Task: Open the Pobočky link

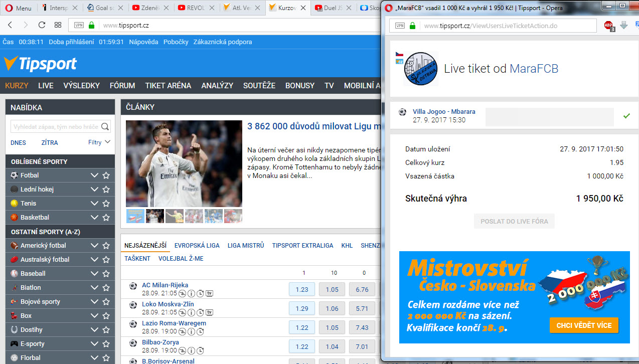Action: 176,42
